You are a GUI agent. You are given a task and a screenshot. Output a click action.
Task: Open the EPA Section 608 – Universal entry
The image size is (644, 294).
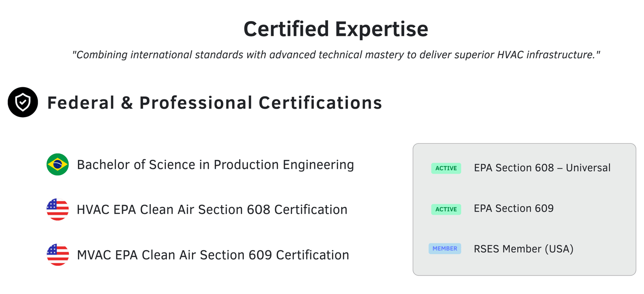pyautogui.click(x=542, y=168)
